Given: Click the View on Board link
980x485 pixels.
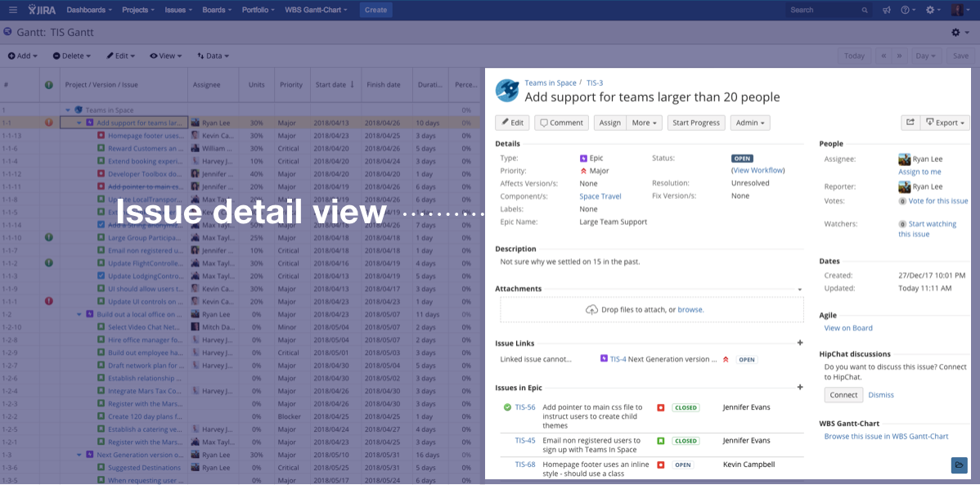Looking at the screenshot, I should 848,328.
